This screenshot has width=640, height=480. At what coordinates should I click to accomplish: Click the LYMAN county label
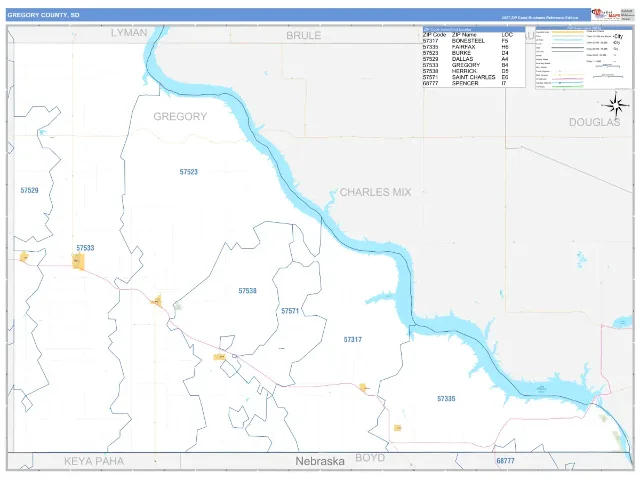pyautogui.click(x=129, y=33)
